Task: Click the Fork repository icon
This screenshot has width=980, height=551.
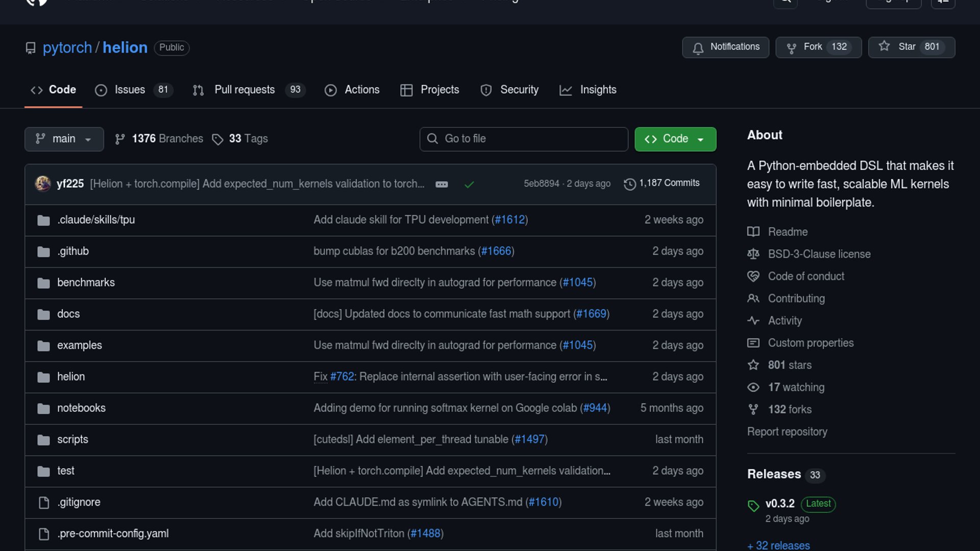Action: coord(791,47)
